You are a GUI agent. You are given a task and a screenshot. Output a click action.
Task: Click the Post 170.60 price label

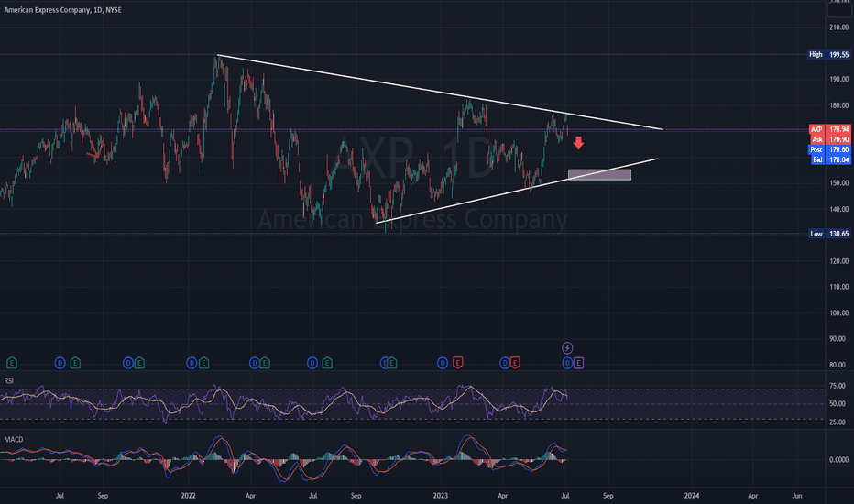830,149
